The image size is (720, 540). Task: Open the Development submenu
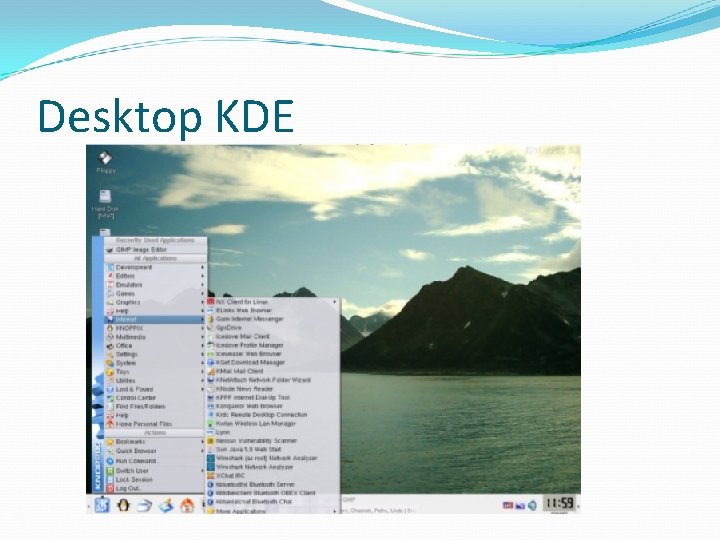click(x=156, y=267)
